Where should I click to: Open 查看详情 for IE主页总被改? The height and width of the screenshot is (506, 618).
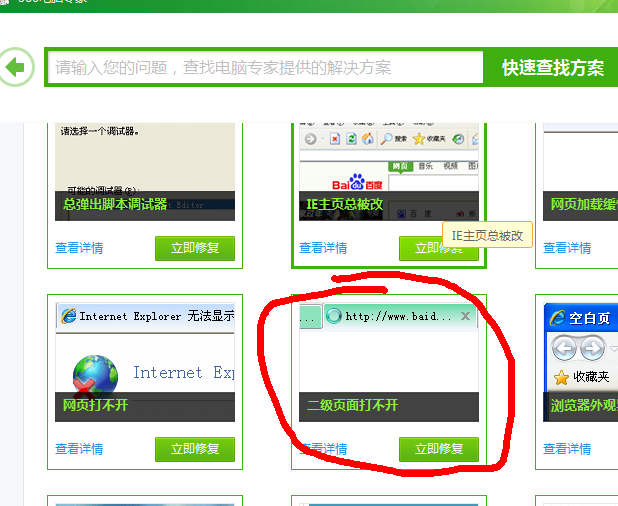323,248
